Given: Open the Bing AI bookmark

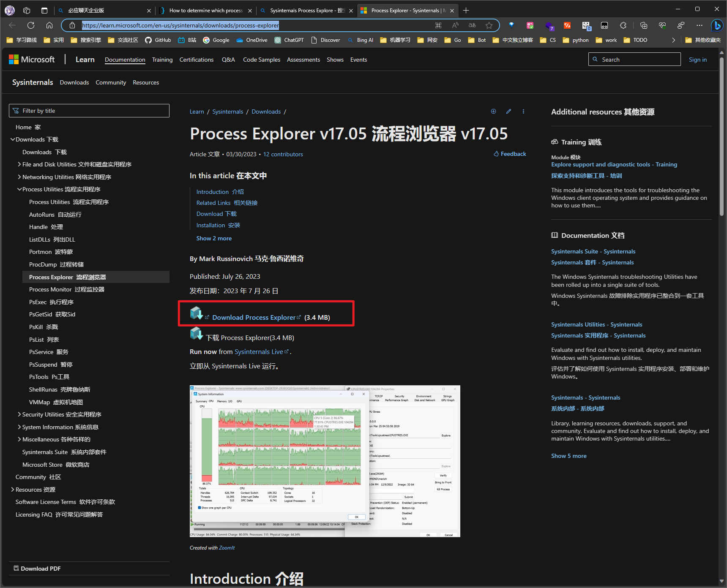Looking at the screenshot, I should [361, 40].
